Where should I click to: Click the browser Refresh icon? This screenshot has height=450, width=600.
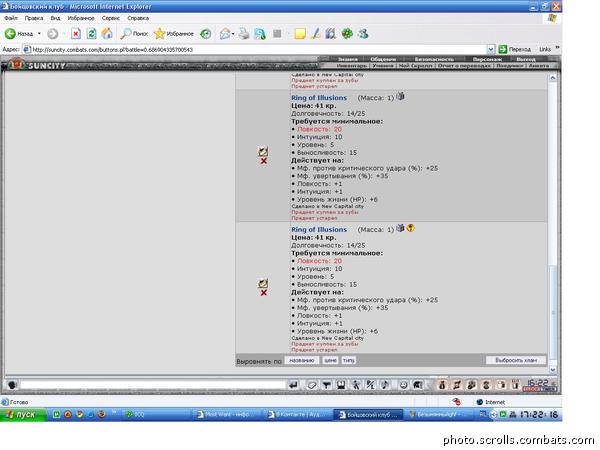pyautogui.click(x=91, y=33)
